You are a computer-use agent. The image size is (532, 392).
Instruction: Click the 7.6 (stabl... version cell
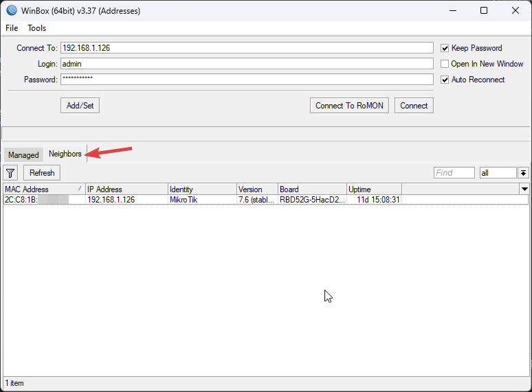[257, 200]
